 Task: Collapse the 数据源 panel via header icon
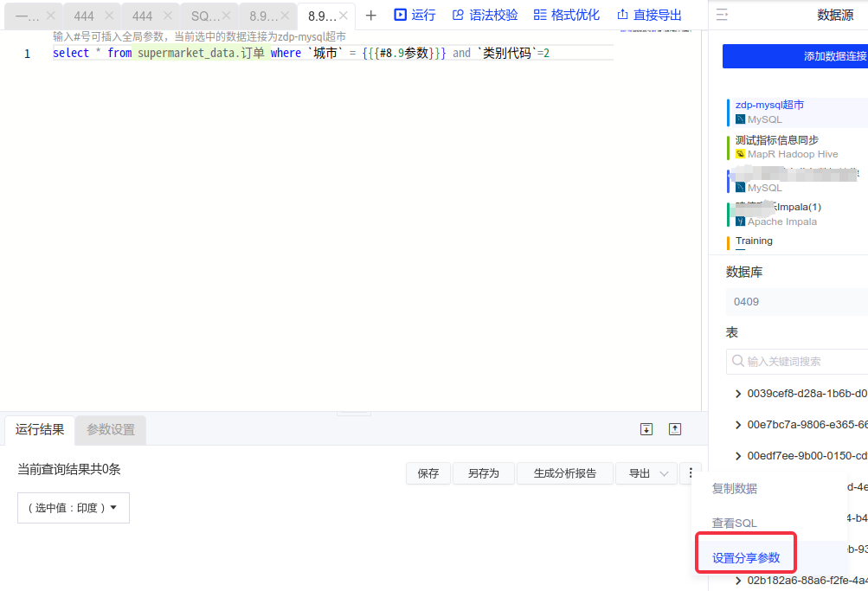pos(723,16)
